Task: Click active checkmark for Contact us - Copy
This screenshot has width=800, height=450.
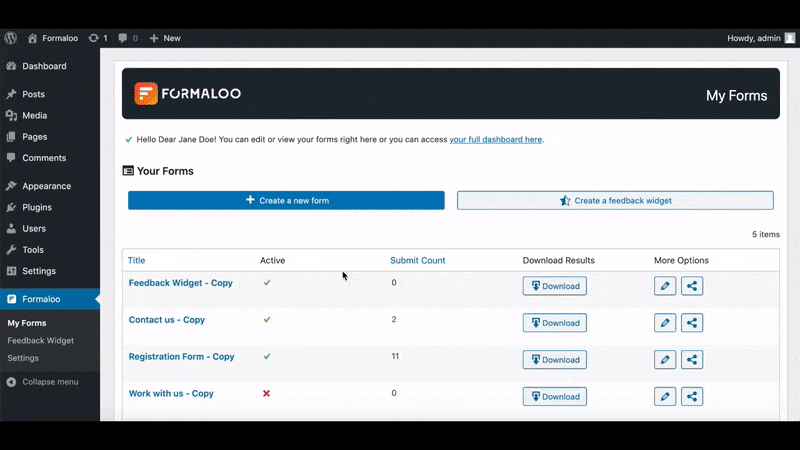Action: click(267, 319)
